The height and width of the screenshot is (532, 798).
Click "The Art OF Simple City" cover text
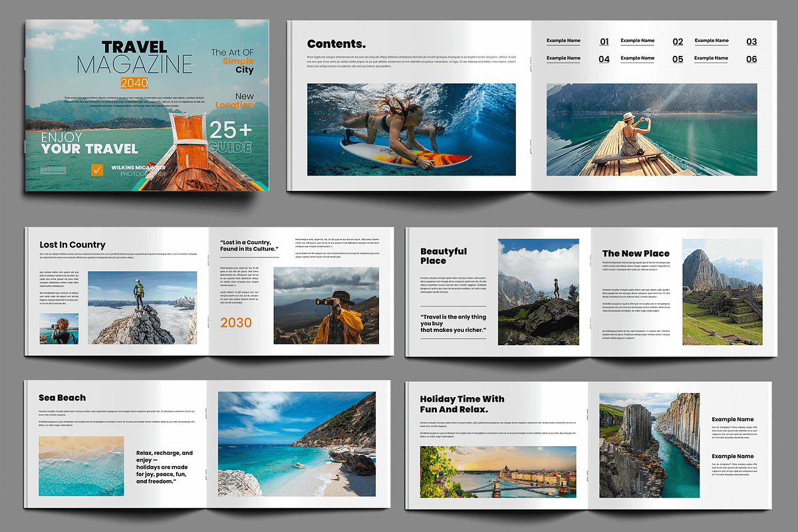click(x=233, y=61)
